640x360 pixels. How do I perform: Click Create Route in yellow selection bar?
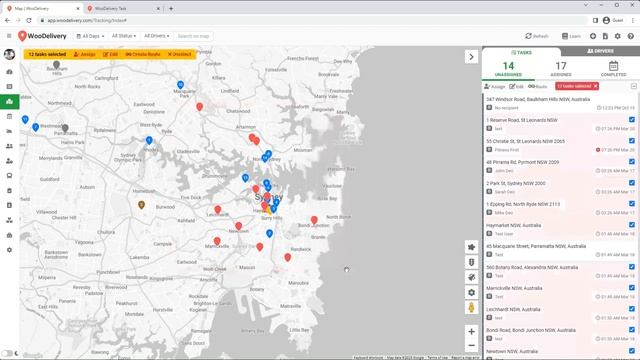pos(143,54)
